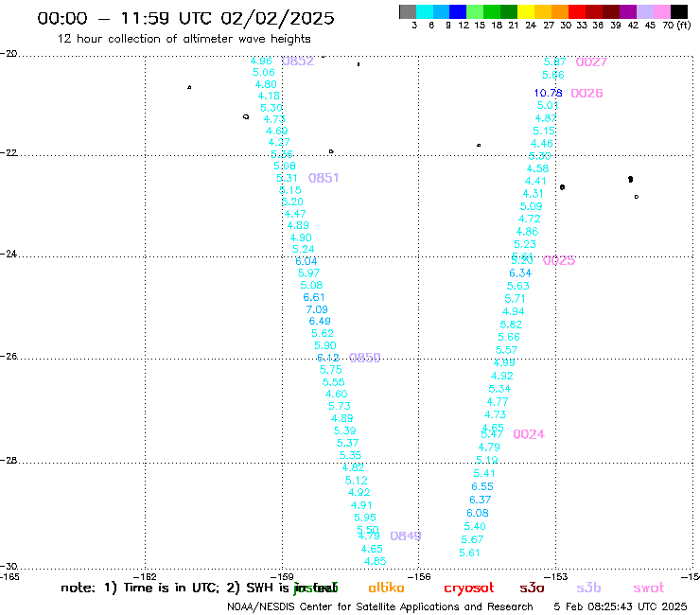Click the 4.85 value at the s3b track's bottom
This screenshot has height=615, width=700.
(375, 561)
